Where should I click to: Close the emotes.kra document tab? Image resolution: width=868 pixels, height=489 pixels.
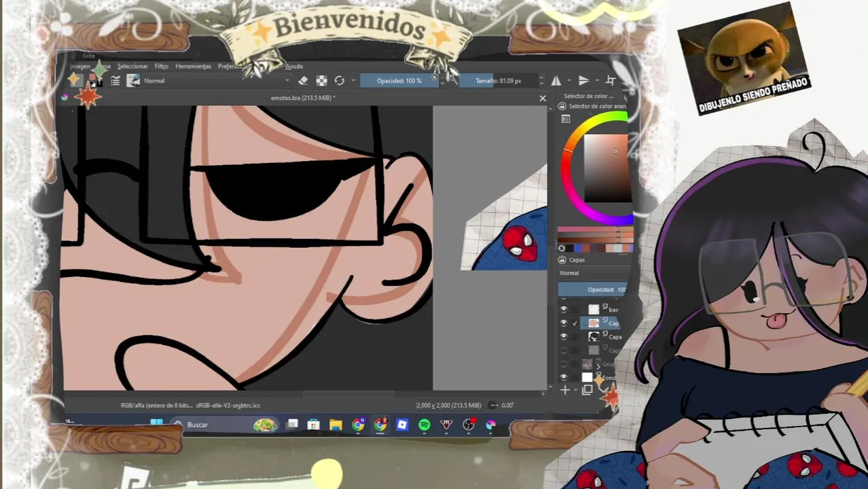point(543,98)
